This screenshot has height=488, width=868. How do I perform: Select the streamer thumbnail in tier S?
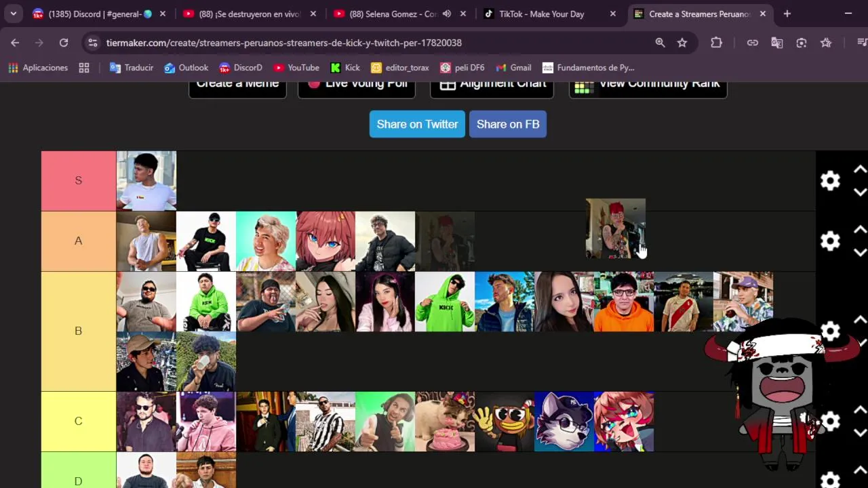point(146,181)
